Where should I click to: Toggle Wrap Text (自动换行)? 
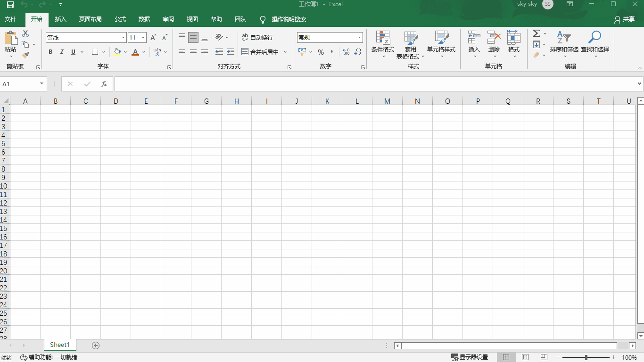(x=257, y=38)
